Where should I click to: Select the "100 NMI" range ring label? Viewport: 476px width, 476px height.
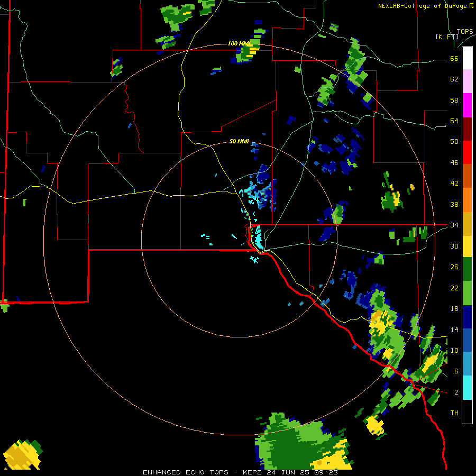coord(239,44)
